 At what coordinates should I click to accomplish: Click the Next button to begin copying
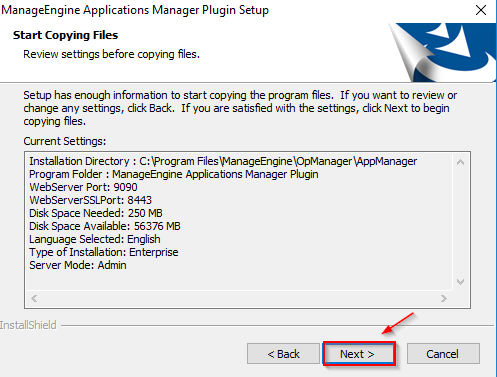pos(359,354)
